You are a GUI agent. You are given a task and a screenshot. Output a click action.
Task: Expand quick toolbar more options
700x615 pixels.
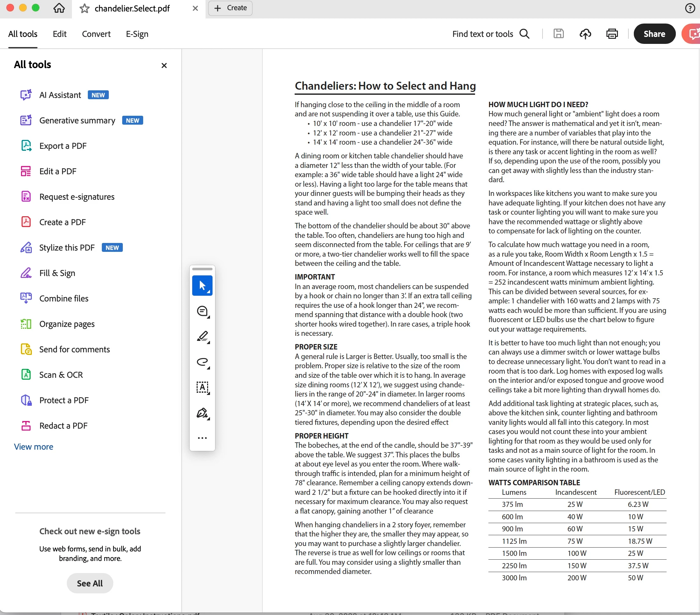pos(202,438)
